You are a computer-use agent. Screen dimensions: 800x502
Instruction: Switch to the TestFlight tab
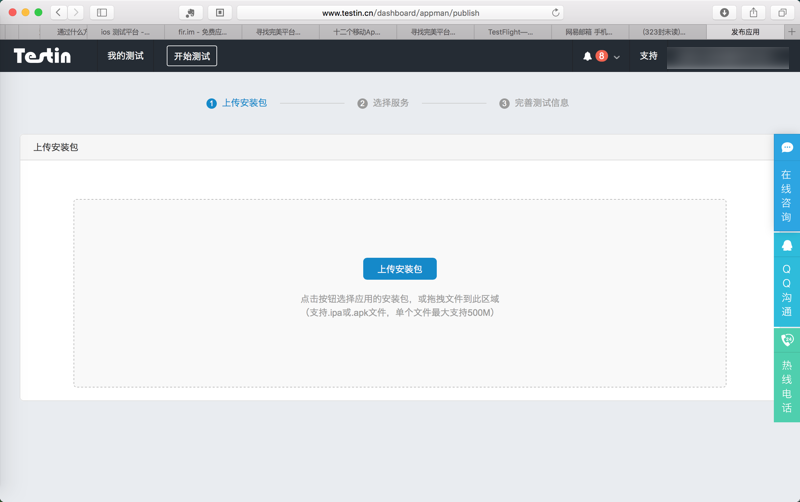512,32
